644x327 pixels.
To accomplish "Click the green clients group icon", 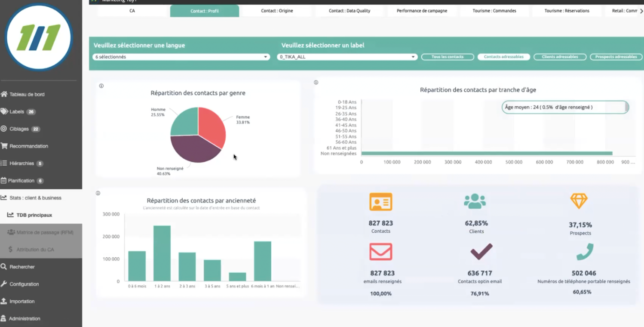I will [x=475, y=201].
